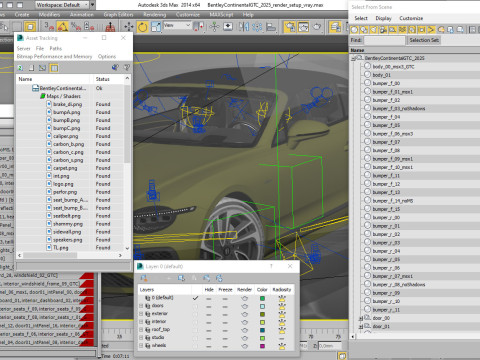Screen dimensions: 480x360
Task: Toggle the Spinner Snap icon
Action: click(89, 27)
